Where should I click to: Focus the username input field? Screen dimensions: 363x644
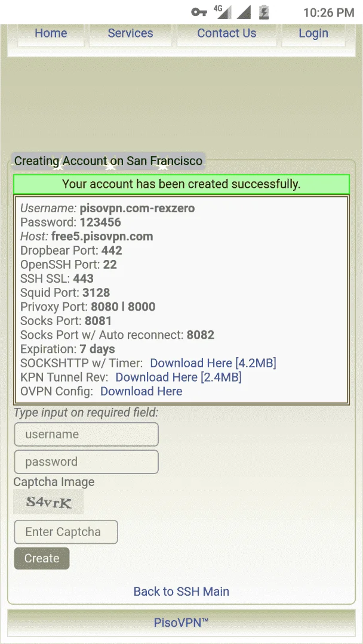click(x=87, y=435)
